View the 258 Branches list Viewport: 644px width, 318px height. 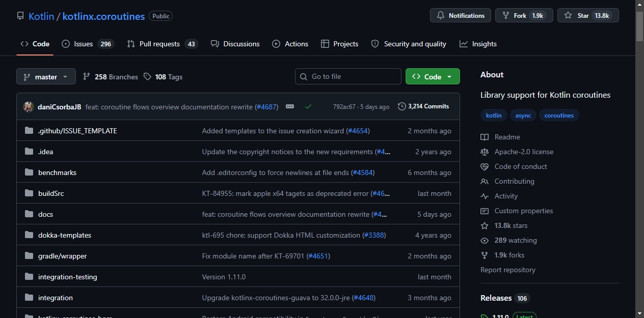click(x=111, y=77)
